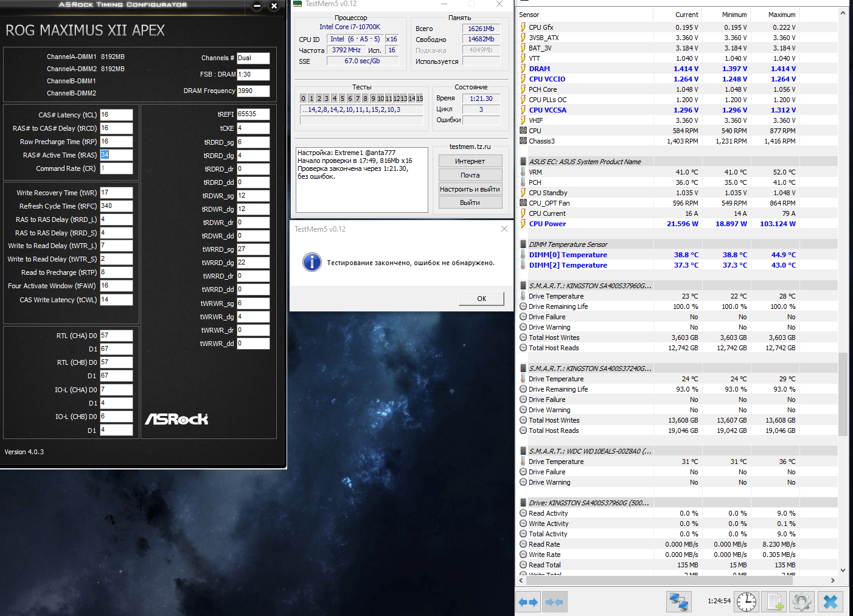Click the chip icon beside ASUS EC group

523,162
